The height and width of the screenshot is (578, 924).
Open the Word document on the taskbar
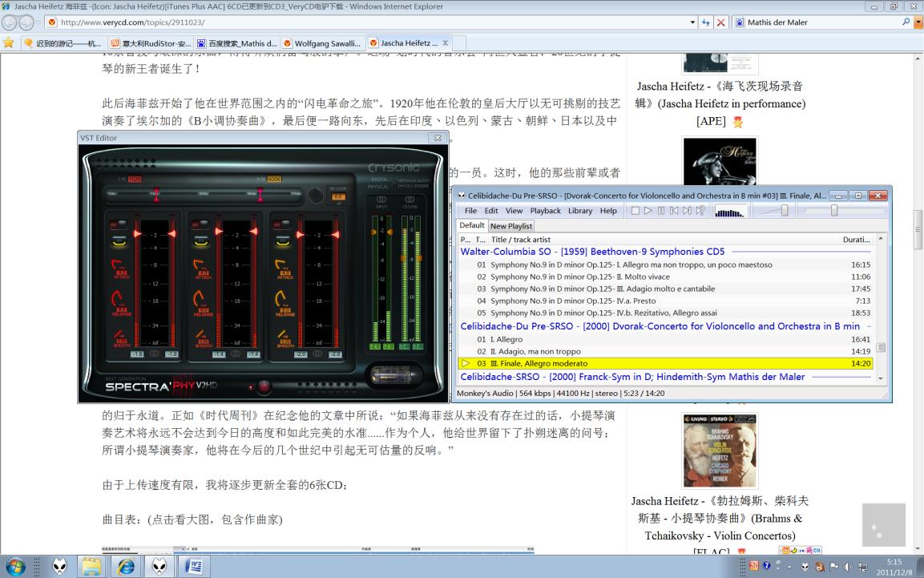(194, 566)
